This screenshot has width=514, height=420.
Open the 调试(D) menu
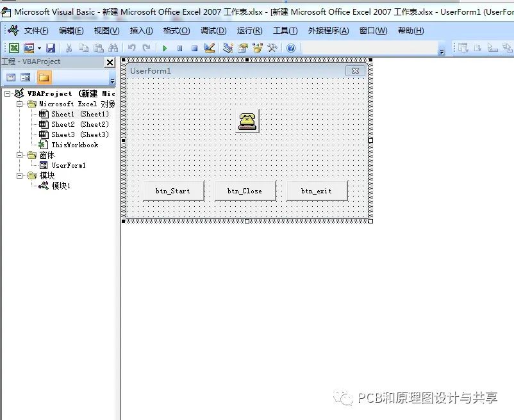pos(213,31)
